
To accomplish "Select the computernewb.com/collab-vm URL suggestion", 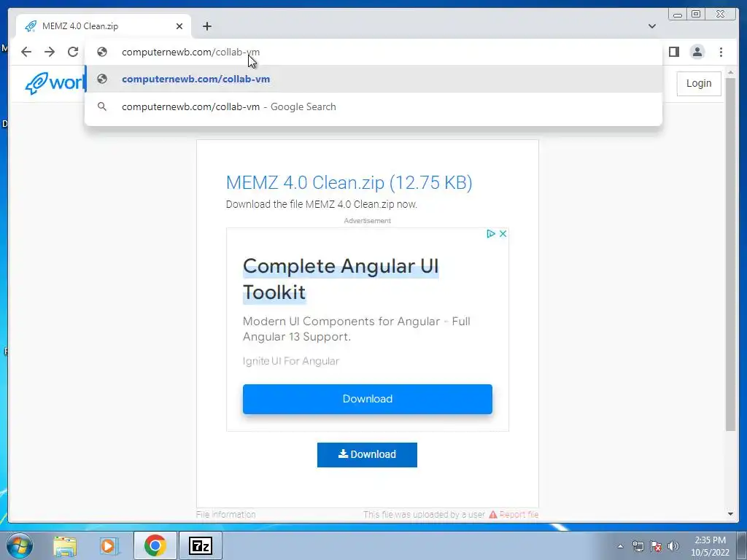I will click(373, 79).
